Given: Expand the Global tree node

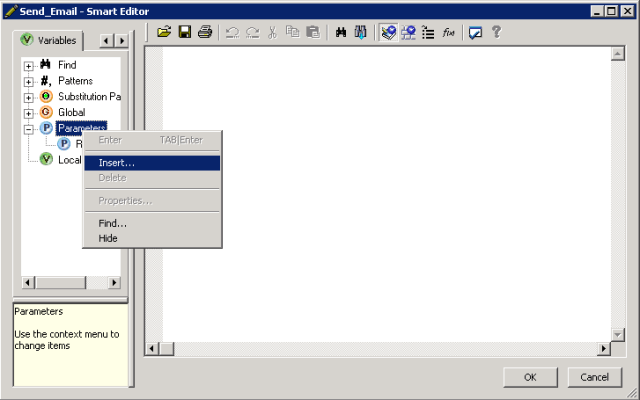Looking at the screenshot, I should [29, 113].
